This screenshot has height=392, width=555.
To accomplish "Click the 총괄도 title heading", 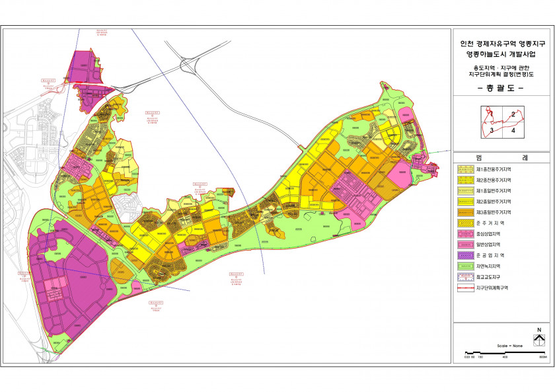I will click(499, 89).
